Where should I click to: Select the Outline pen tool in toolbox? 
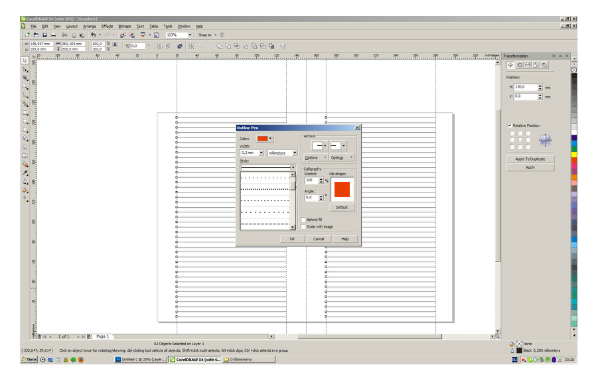tap(25, 182)
